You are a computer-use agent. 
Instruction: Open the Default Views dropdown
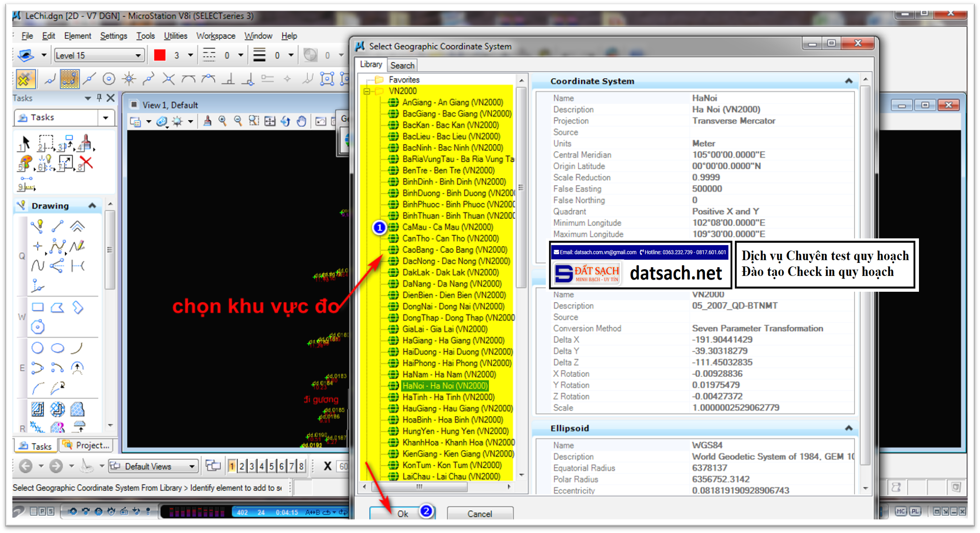[192, 466]
